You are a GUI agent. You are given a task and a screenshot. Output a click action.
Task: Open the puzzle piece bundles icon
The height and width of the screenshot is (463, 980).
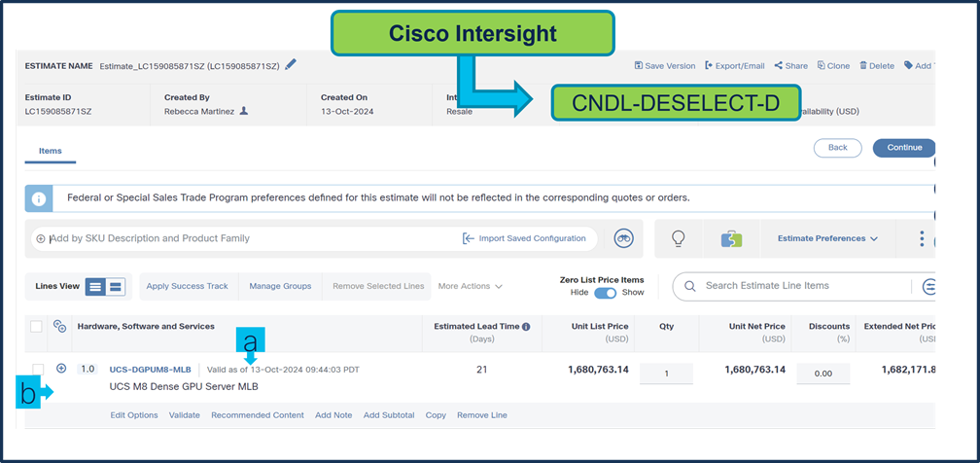[731, 238]
